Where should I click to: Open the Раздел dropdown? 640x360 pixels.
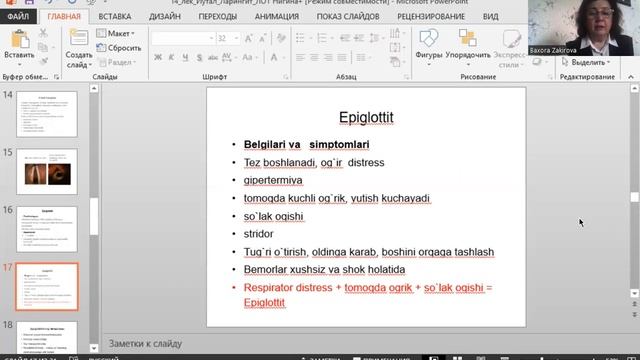[117, 62]
